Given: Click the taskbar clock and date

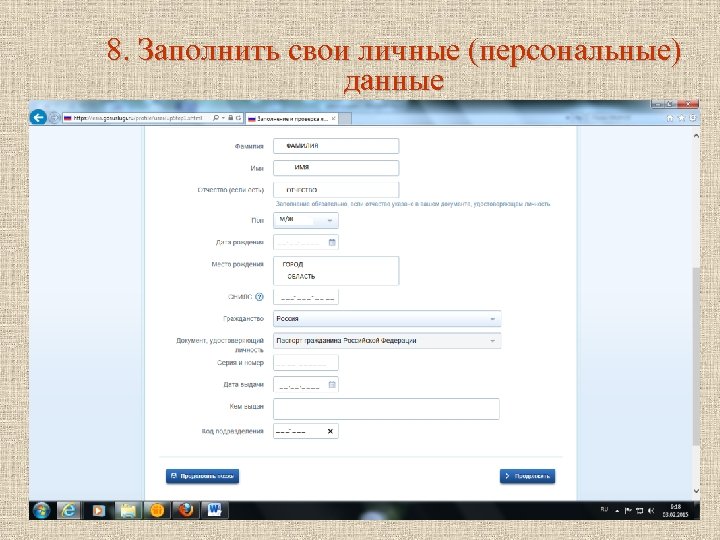Looking at the screenshot, I should [675, 511].
